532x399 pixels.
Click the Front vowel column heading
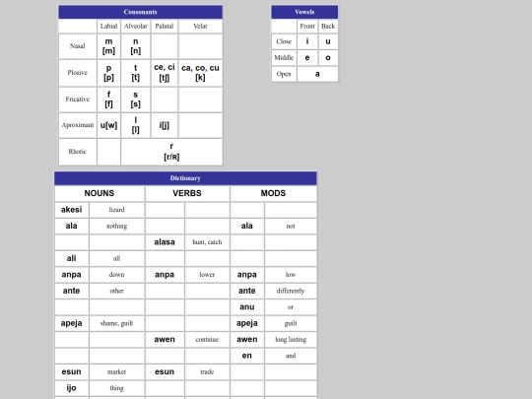click(307, 27)
